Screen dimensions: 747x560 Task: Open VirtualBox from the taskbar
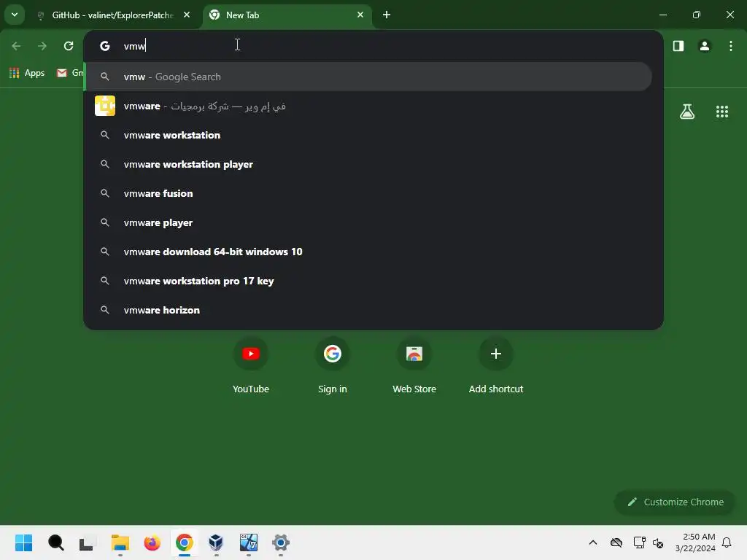point(216,542)
